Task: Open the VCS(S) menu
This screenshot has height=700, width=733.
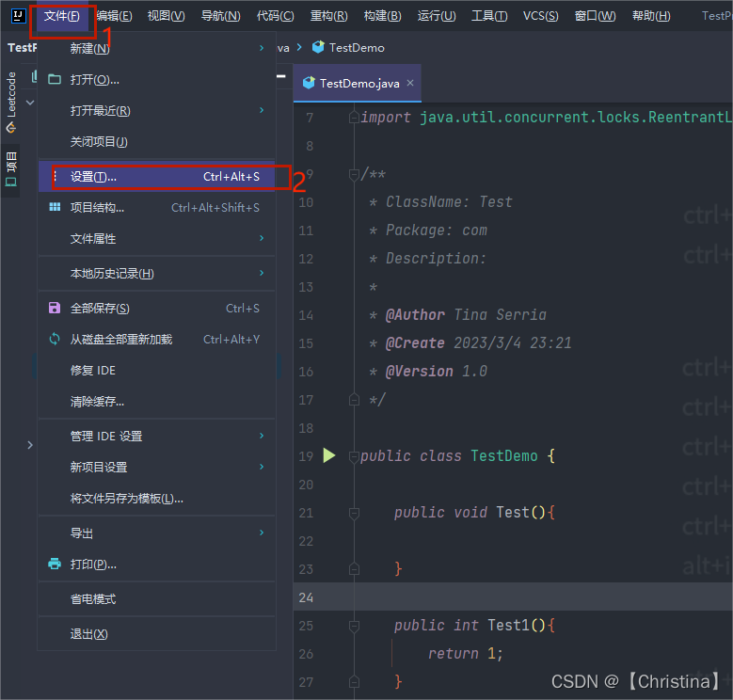Action: pos(540,16)
